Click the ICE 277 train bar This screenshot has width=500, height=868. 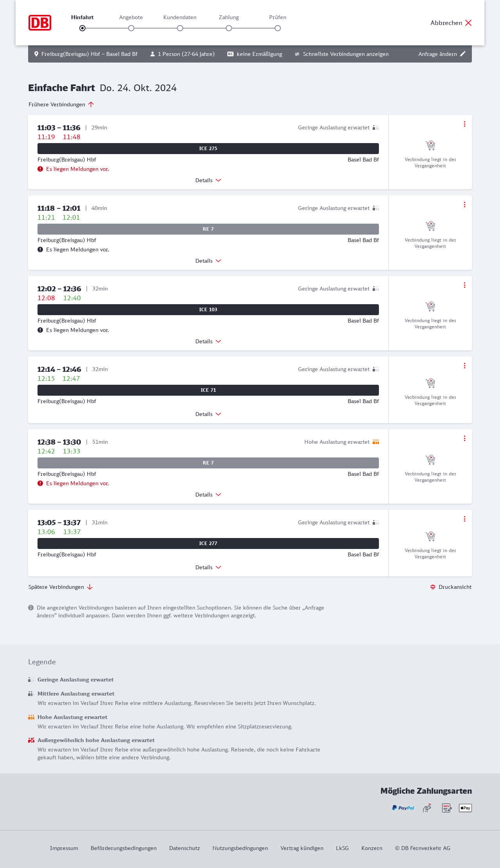click(x=208, y=543)
